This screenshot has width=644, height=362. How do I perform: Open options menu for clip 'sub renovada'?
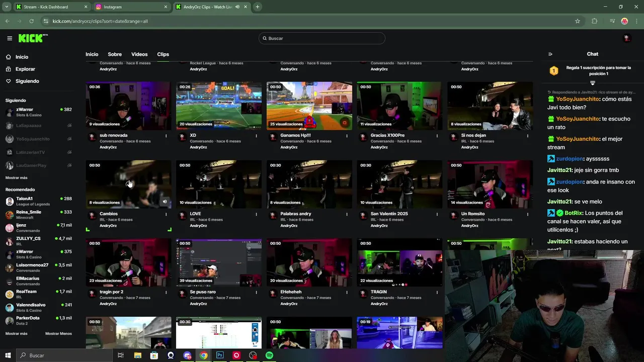coord(166,136)
